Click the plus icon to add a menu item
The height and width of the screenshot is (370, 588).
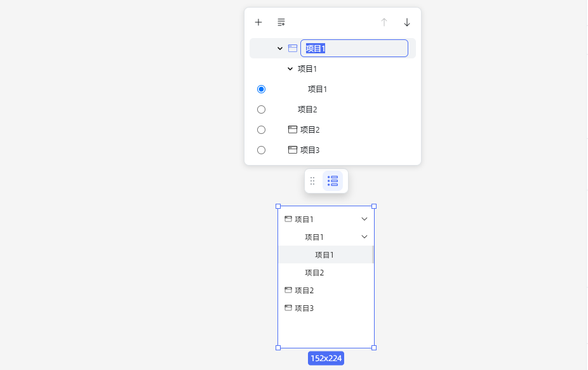point(258,22)
